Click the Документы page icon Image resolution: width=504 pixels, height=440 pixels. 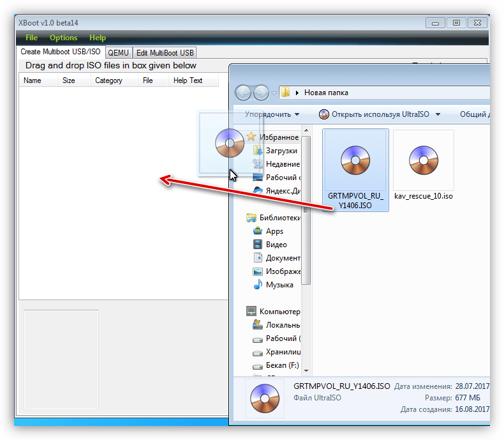[x=258, y=257]
